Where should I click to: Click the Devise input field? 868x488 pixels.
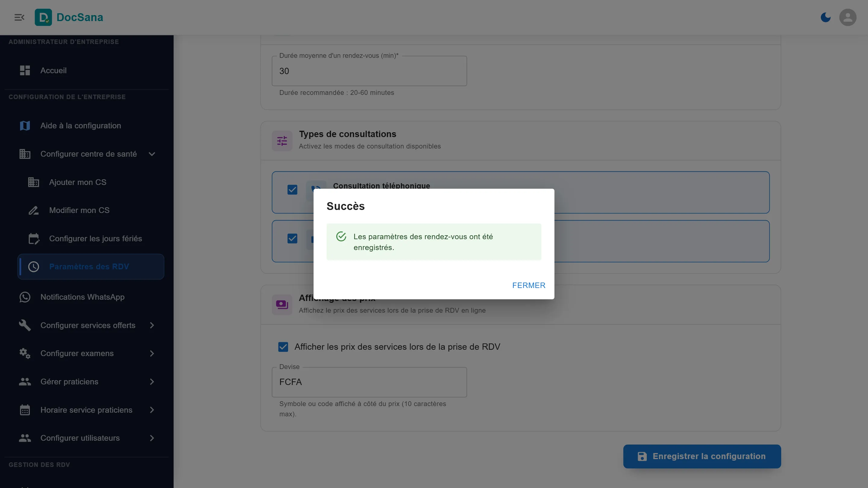click(369, 382)
